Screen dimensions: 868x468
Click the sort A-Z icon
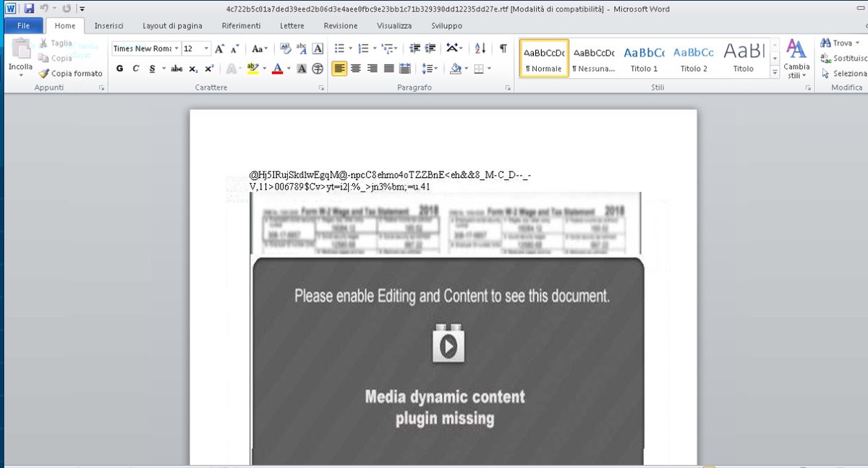click(x=480, y=48)
